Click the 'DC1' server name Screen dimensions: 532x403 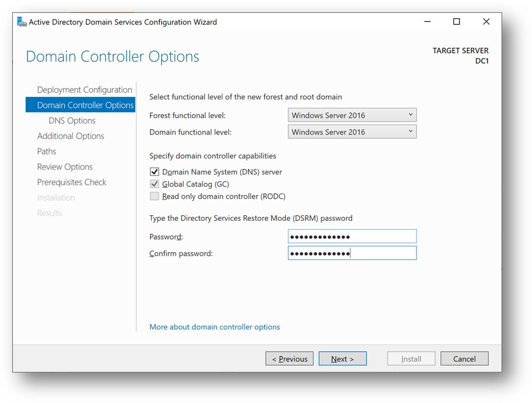click(482, 61)
